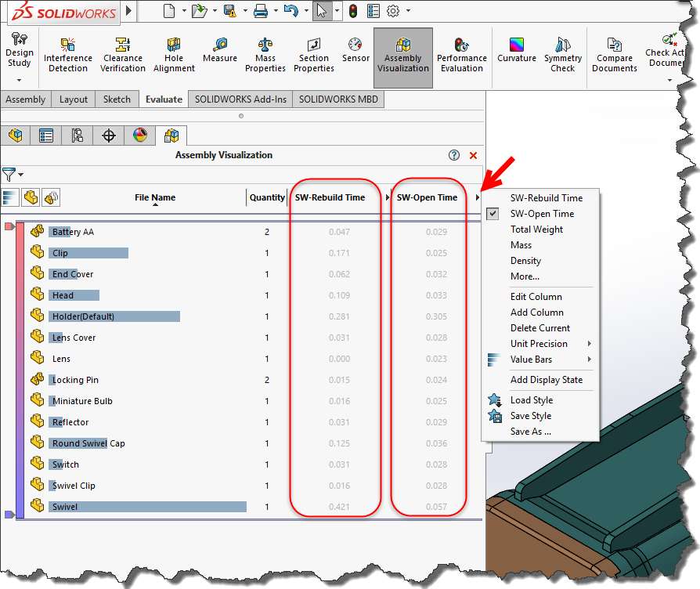Image resolution: width=700 pixels, height=589 pixels.
Task: Click the Select cursor tool
Action: click(x=322, y=11)
